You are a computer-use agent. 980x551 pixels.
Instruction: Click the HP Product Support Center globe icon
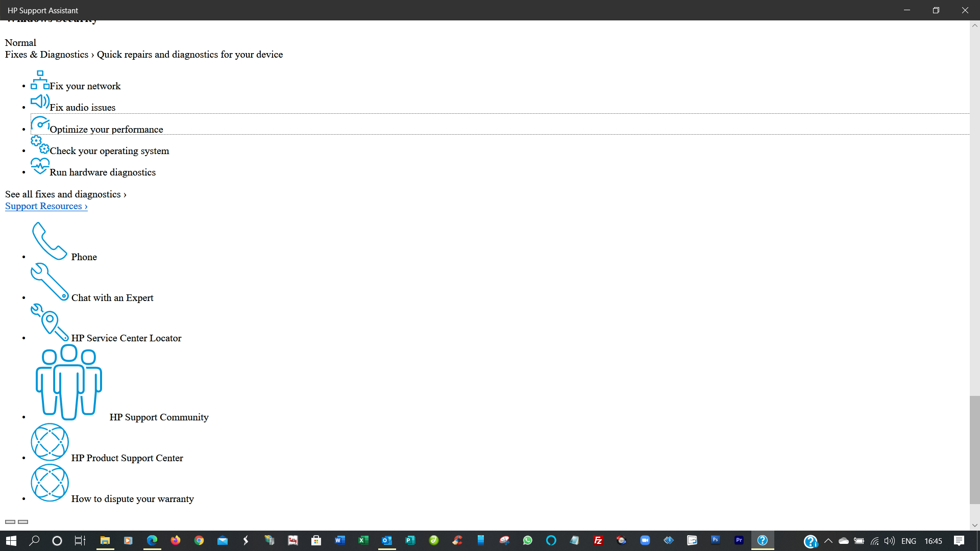[x=50, y=442]
